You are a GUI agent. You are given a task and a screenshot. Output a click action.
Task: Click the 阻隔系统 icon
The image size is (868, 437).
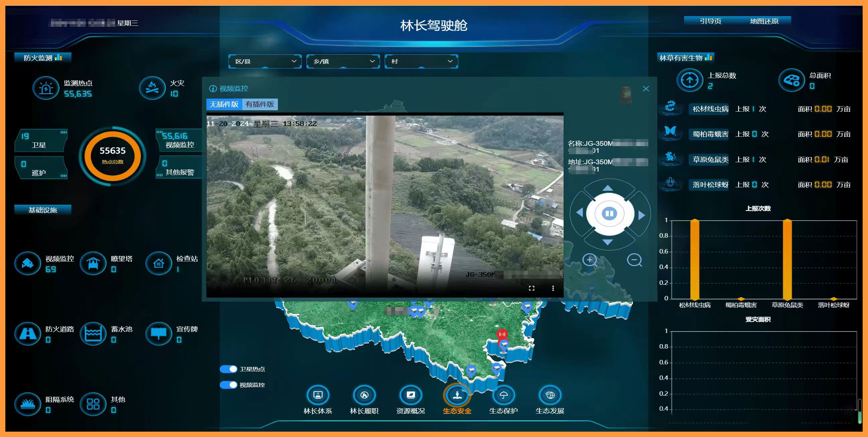[x=28, y=403]
